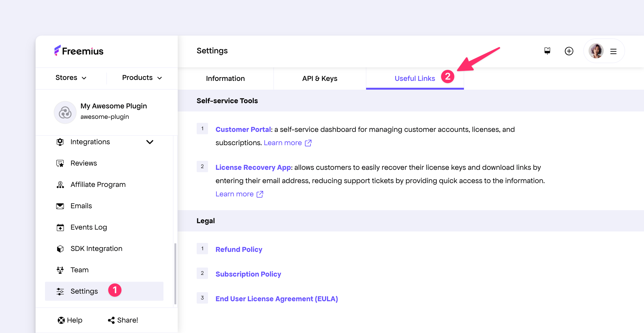
Task: Open Events Log calendar icon
Action: point(60,227)
